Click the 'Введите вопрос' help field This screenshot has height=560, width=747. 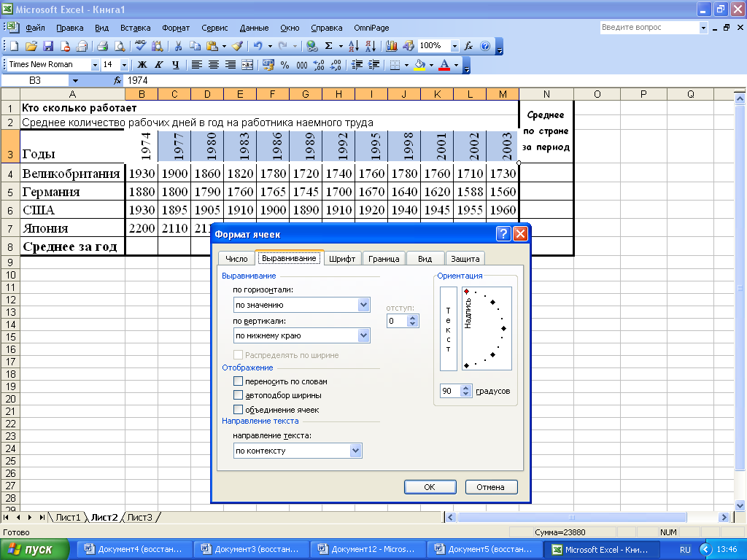(x=649, y=28)
